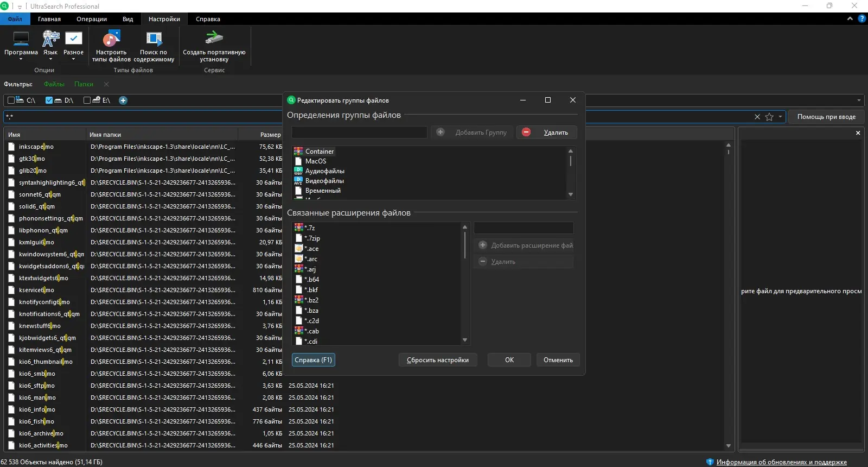Click Создать портативную установку icon
868x467 pixels.
click(x=214, y=38)
